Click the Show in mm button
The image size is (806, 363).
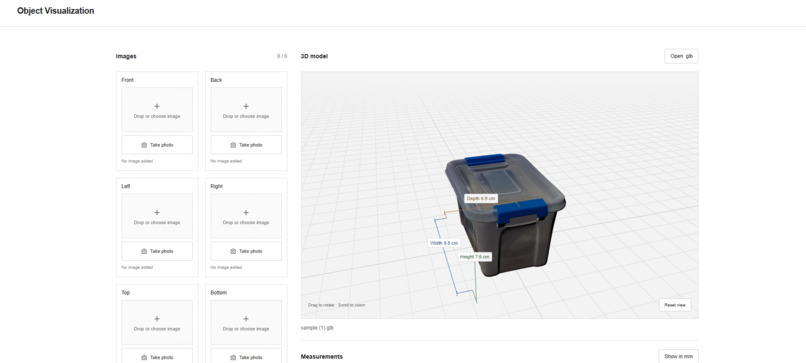[678, 357]
